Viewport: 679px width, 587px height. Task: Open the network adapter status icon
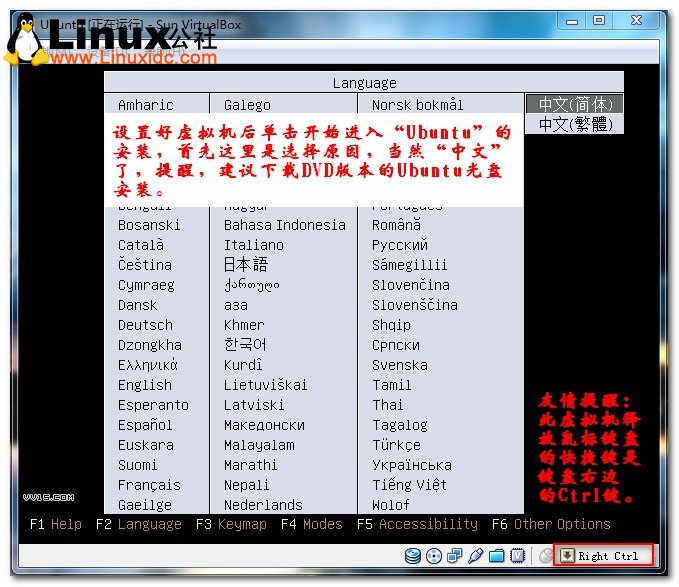454,556
